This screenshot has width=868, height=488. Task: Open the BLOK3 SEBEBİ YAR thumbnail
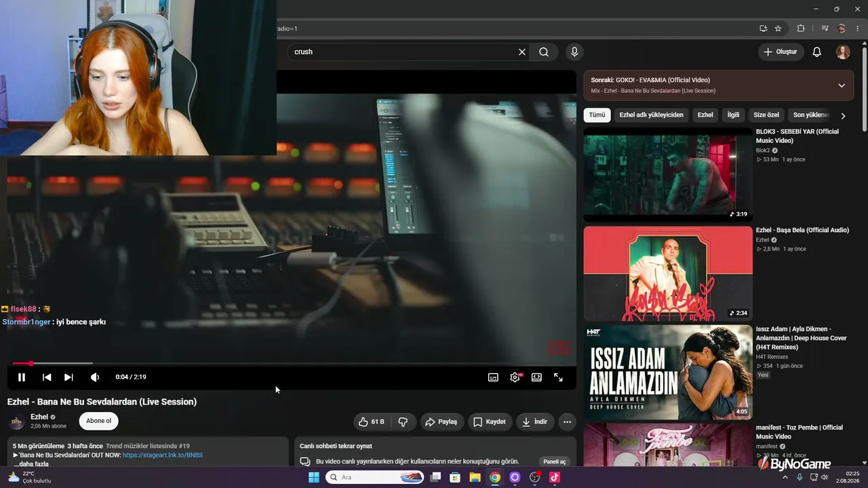(x=668, y=175)
